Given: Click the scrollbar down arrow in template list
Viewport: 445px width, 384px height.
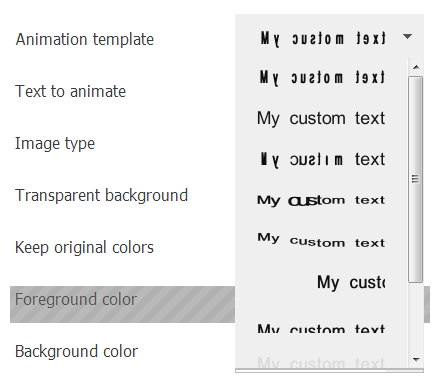Looking at the screenshot, I should (416, 359).
